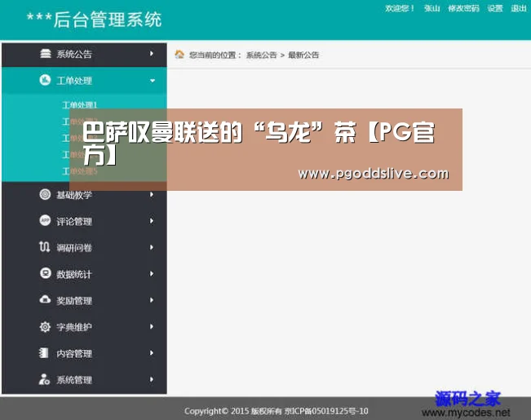Viewport: 531px width, 420px height.
Task: Click the user name 张山 in the header
Action: point(431,8)
